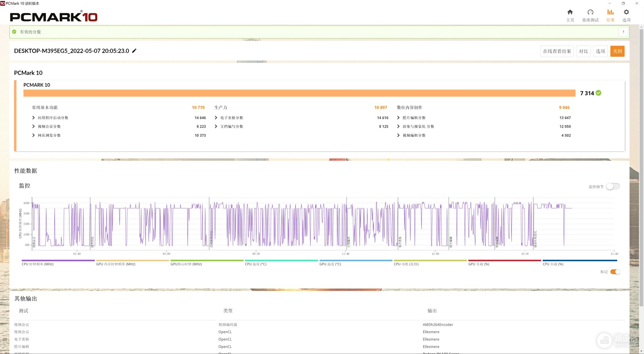Click the 生产力 group heading
644x354 pixels.
(x=221, y=107)
